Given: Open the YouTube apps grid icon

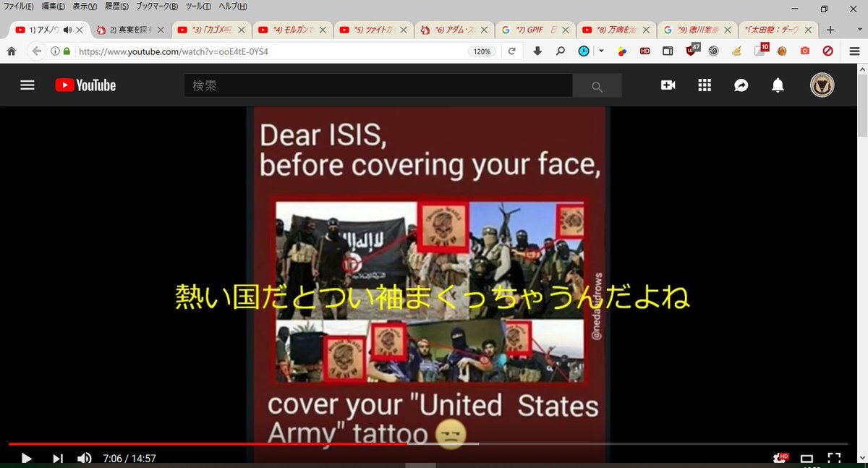Looking at the screenshot, I should coord(705,85).
